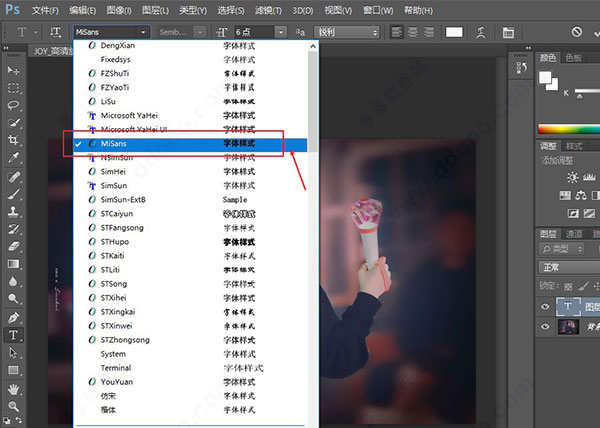Cancel current text edits icon
Image resolution: width=600 pixels, height=428 pixels.
pos(577,32)
